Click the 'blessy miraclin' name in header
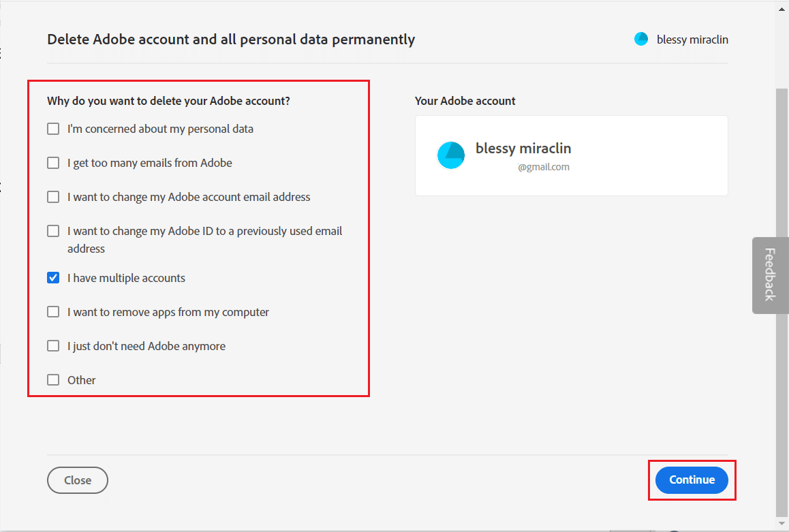 (692, 40)
